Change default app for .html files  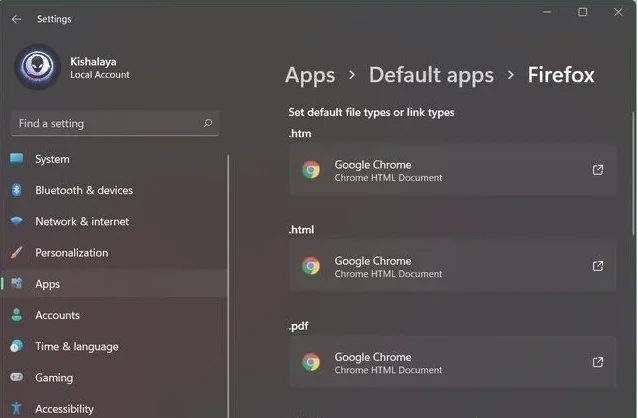click(450, 266)
